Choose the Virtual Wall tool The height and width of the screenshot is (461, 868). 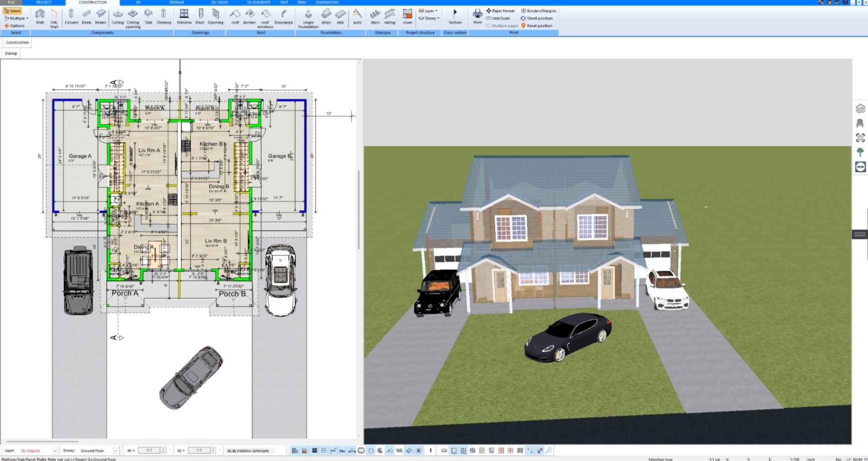tap(54, 18)
